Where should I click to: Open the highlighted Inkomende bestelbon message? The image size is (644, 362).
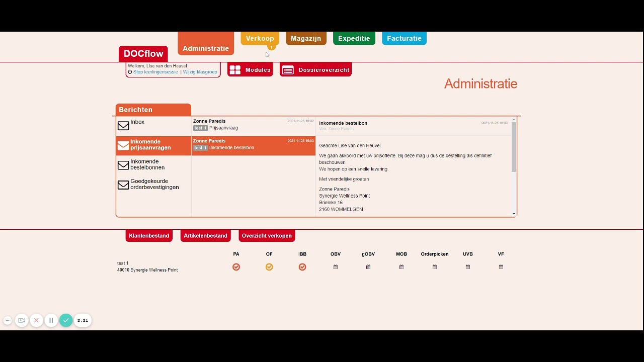tap(254, 145)
